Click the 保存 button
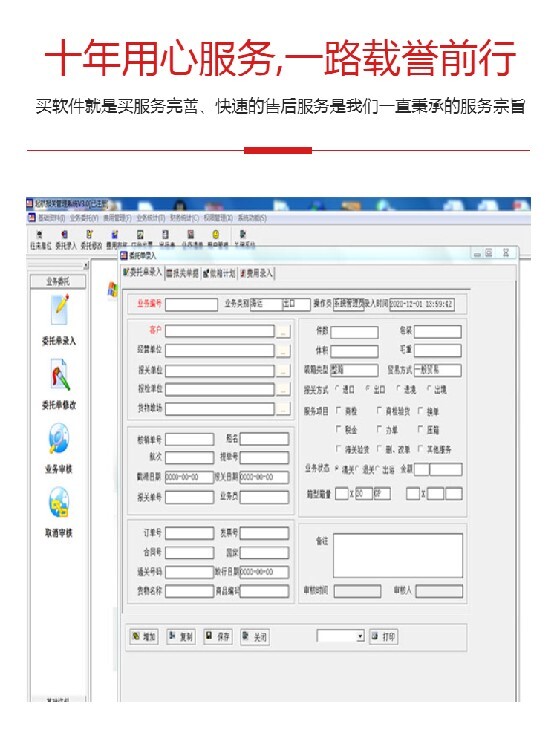Viewport: 557px width, 750px height. [218, 636]
